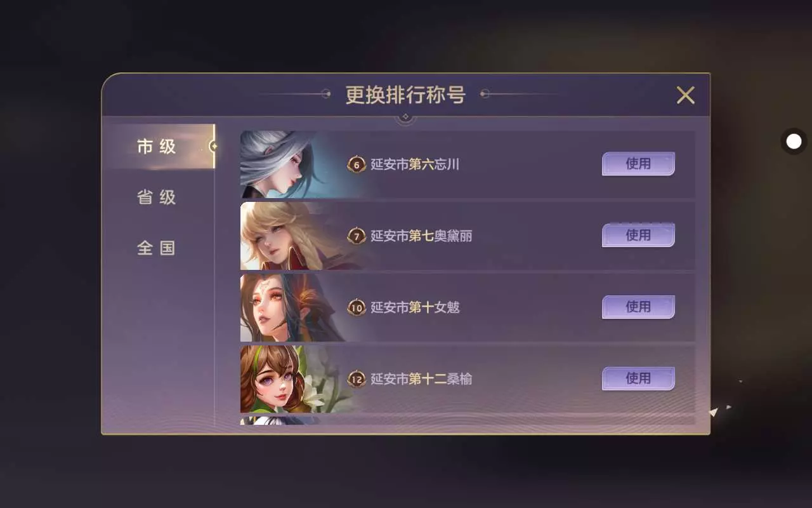The height and width of the screenshot is (508, 812).
Task: Click the 忘川 hero portrait
Action: pyautogui.click(x=292, y=164)
